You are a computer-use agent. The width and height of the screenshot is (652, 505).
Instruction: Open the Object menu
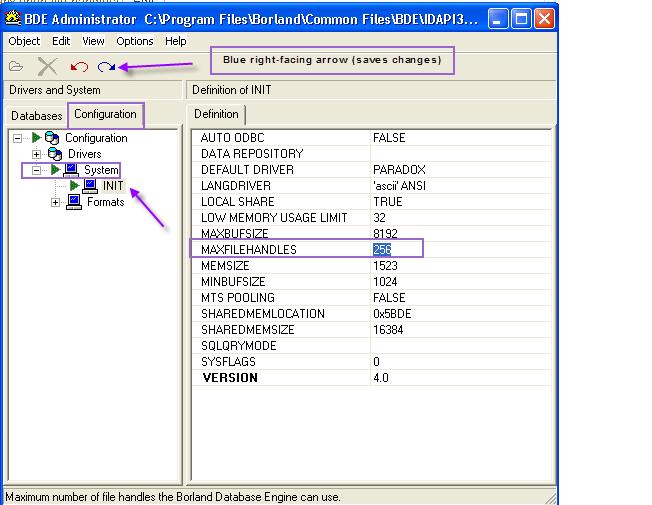pos(24,41)
